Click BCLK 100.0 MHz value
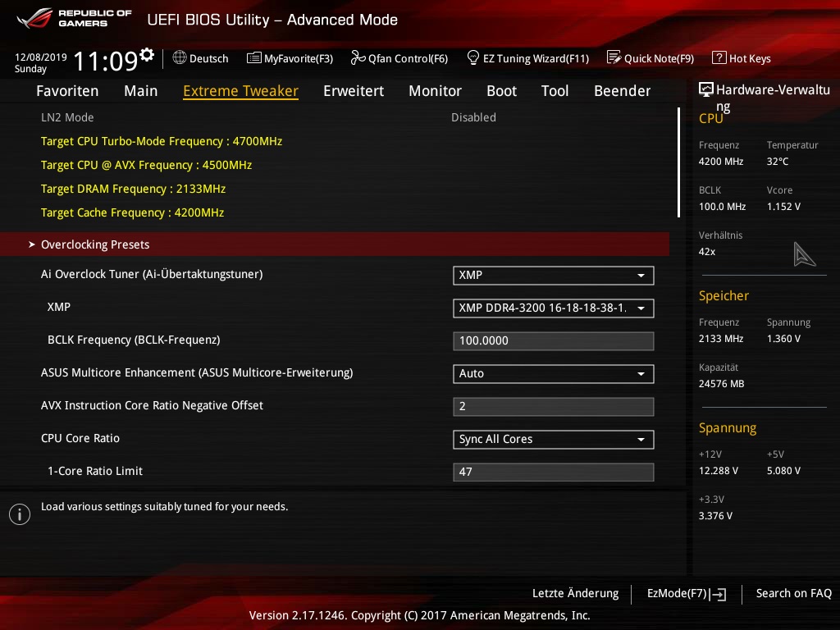 (722, 206)
